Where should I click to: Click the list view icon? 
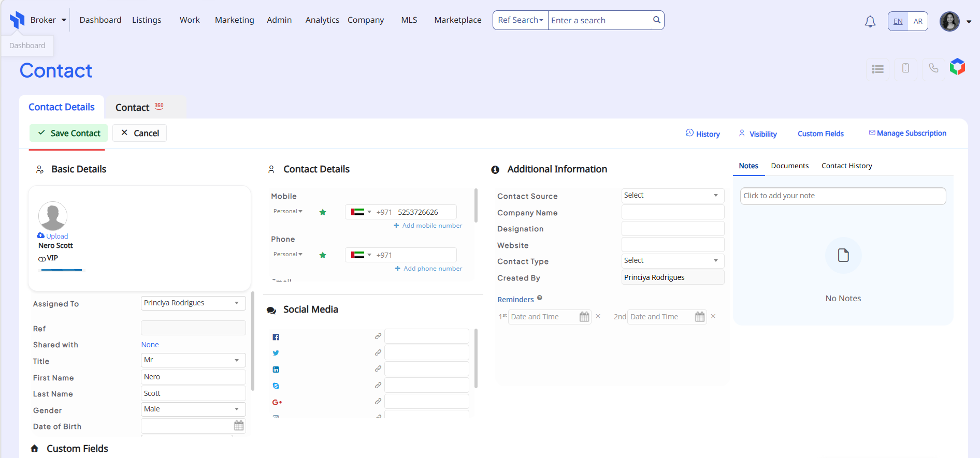[x=877, y=69]
